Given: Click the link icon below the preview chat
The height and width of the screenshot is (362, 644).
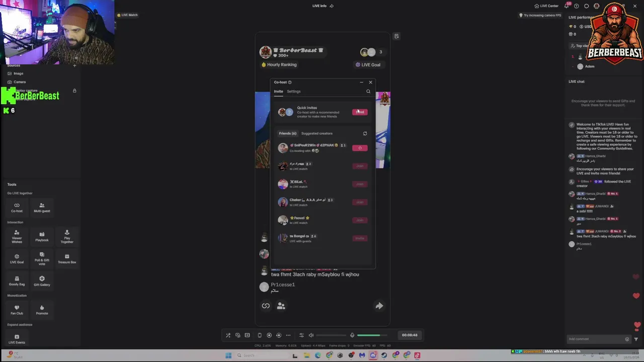Looking at the screenshot, I should click(x=266, y=306).
